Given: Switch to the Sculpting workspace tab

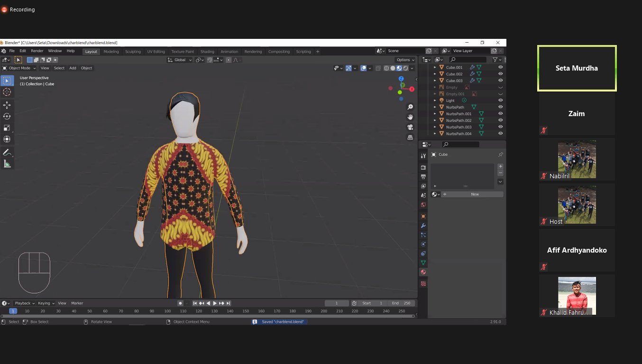Looking at the screenshot, I should (133, 52).
